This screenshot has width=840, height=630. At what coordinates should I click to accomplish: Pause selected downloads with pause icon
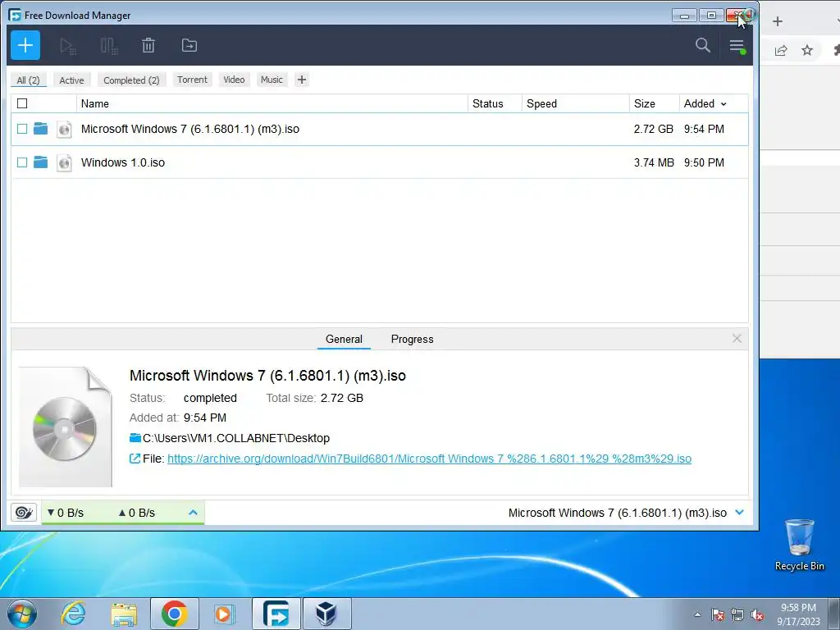[109, 46]
